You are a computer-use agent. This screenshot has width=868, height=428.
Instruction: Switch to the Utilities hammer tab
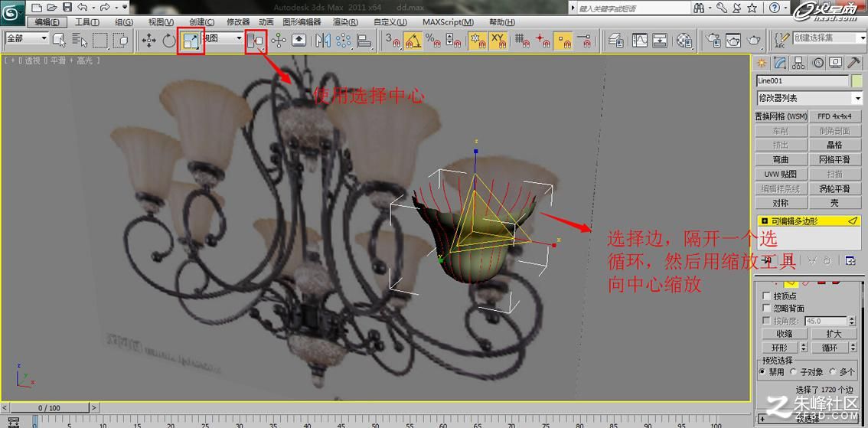click(854, 63)
